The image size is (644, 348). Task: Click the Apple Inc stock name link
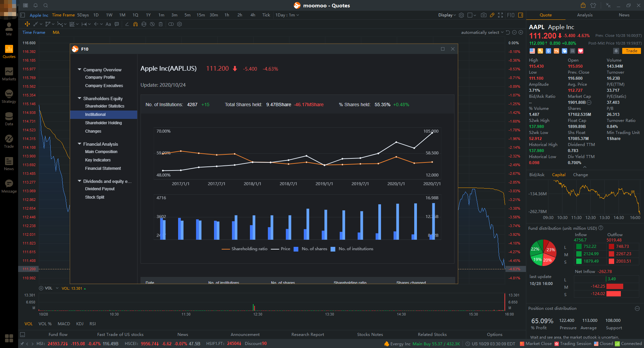tap(39, 15)
